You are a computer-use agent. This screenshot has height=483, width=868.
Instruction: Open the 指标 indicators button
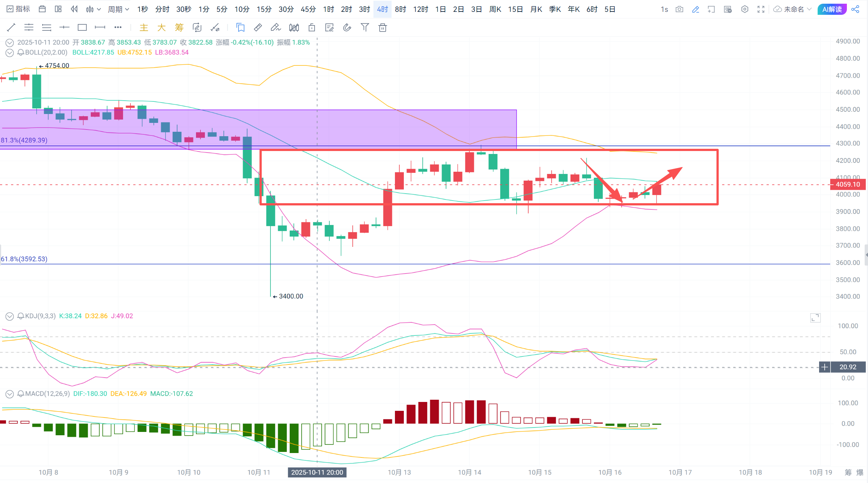click(x=19, y=9)
